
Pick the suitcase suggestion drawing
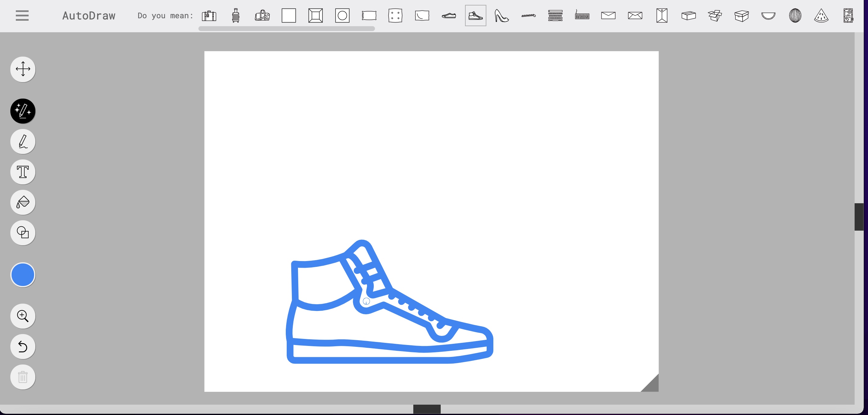(209, 16)
